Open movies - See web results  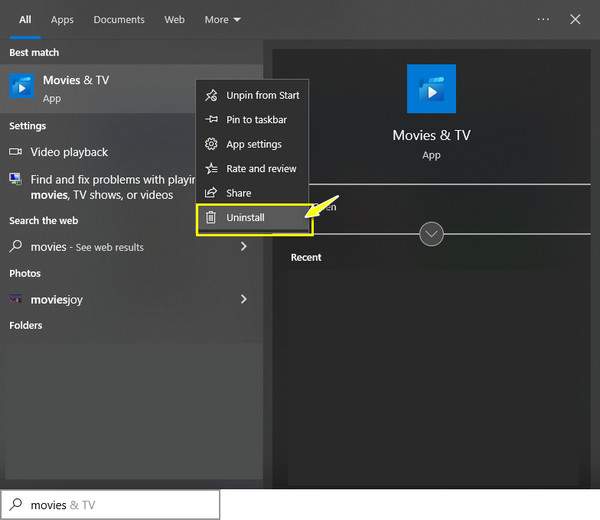(x=131, y=247)
